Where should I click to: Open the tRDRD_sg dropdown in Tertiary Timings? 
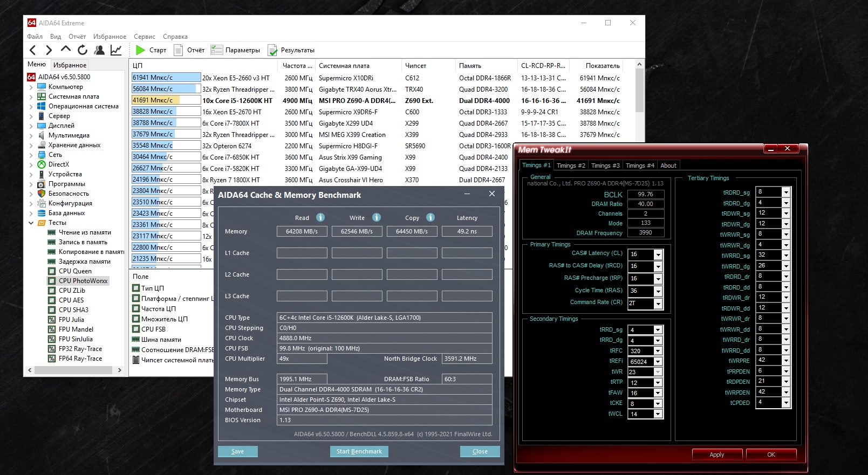click(786, 192)
